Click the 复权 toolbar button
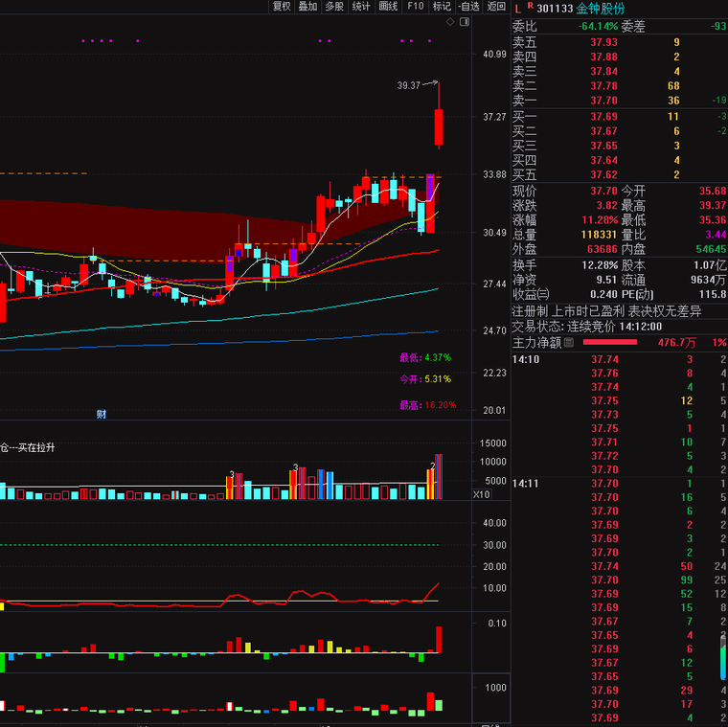 pyautogui.click(x=281, y=7)
